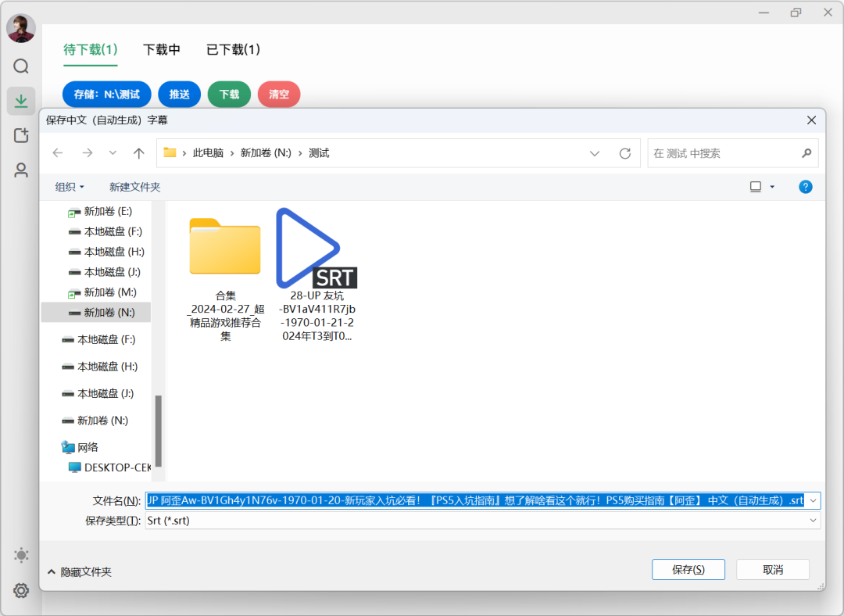Open settings gear in app sidebar
The image size is (844, 616).
tap(21, 590)
